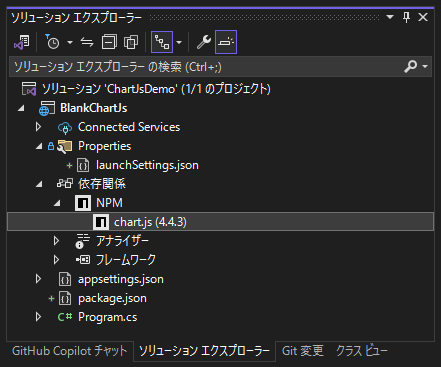
Task: Click the ChartJsDemo solution icon
Action: (29, 89)
